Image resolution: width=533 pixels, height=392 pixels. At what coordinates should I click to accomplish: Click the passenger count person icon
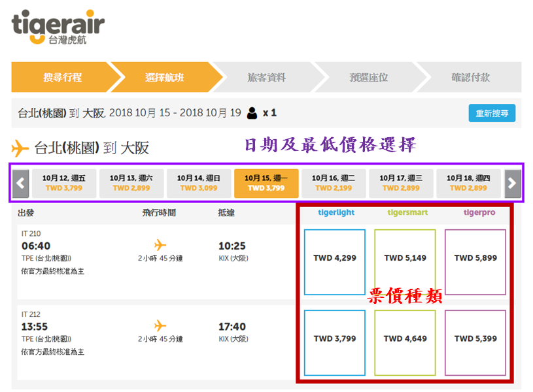[252, 113]
